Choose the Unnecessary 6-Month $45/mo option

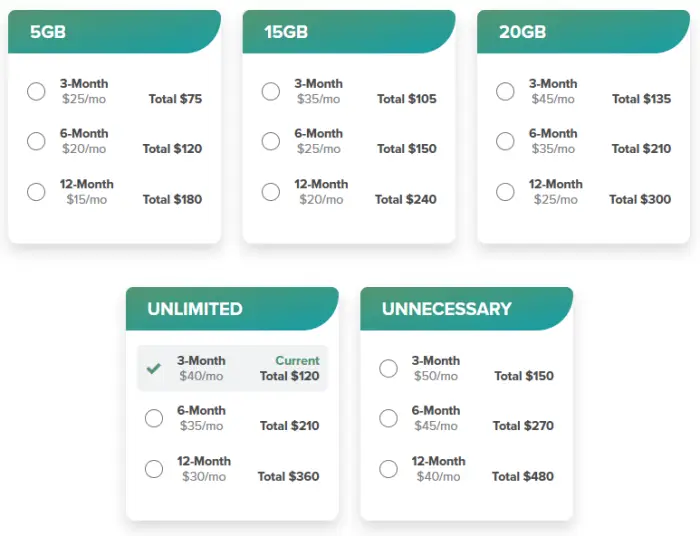coord(388,418)
